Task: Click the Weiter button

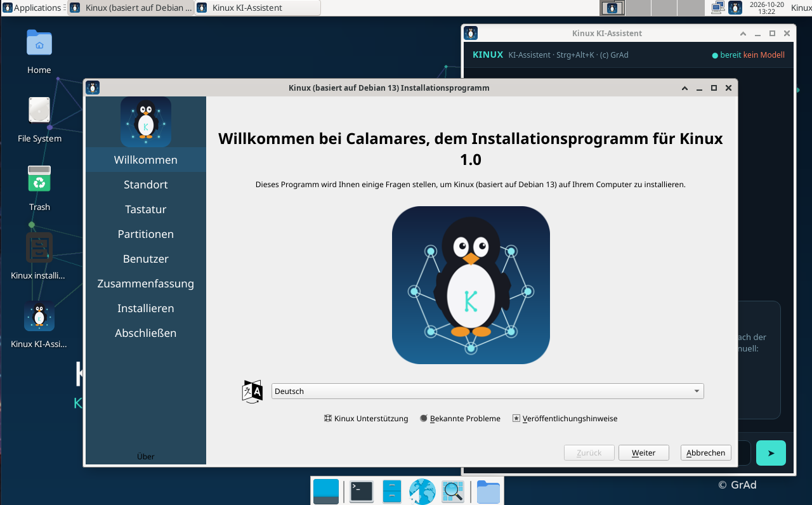Action: [x=644, y=453]
